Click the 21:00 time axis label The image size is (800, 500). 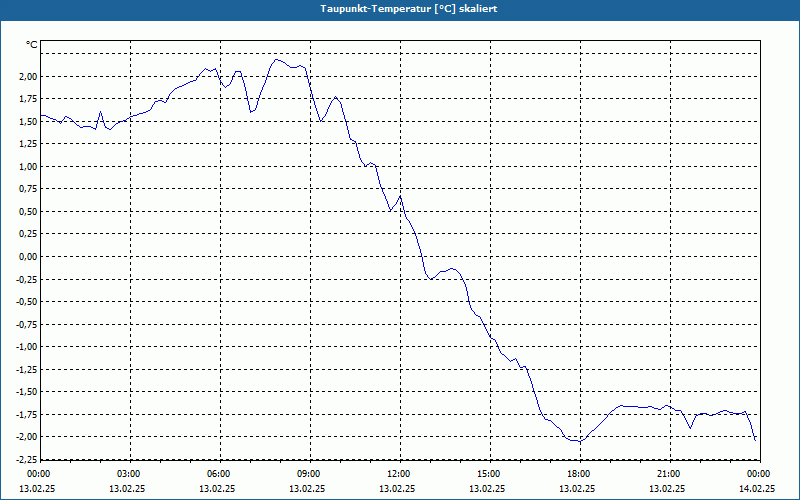coord(670,474)
